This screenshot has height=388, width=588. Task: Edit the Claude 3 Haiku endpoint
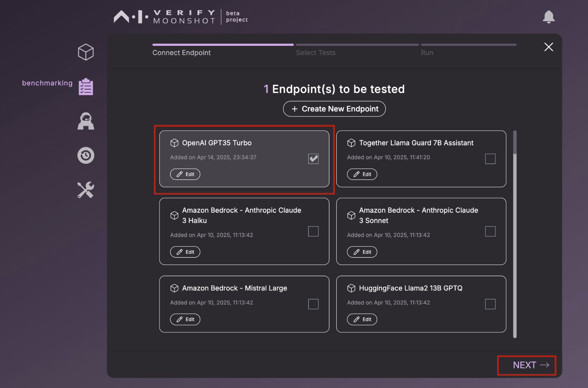(x=185, y=252)
